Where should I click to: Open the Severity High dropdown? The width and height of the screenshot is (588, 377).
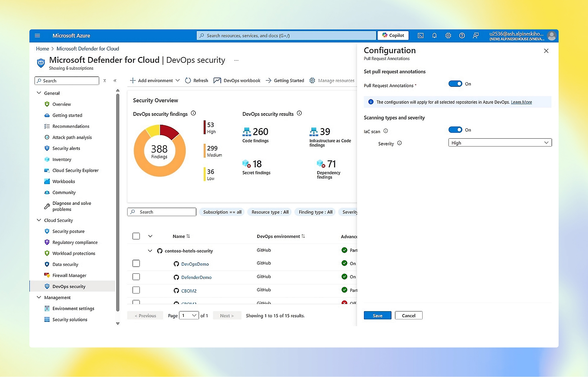point(500,143)
